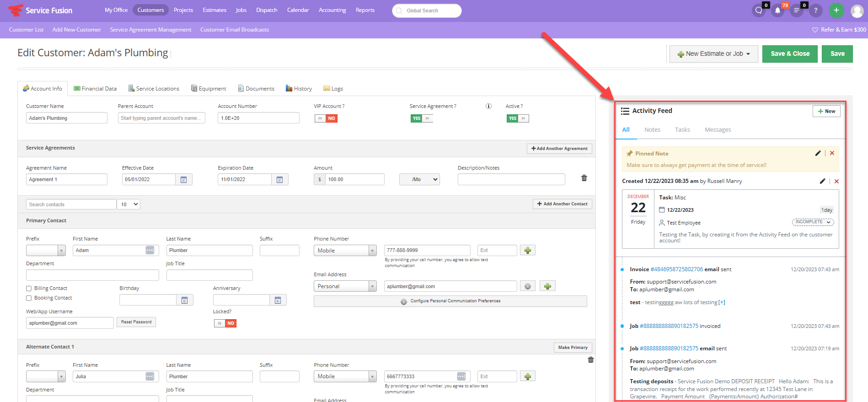This screenshot has width=868, height=402.
Task: Open the help question mark icon
Action: (x=815, y=11)
